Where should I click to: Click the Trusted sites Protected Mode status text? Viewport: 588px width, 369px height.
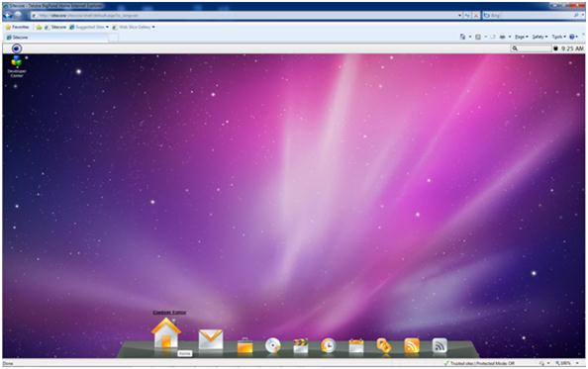(482, 363)
